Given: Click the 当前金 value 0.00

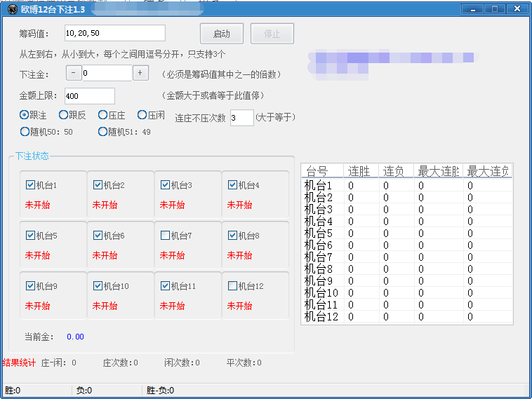Looking at the screenshot, I should pyautogui.click(x=75, y=337).
